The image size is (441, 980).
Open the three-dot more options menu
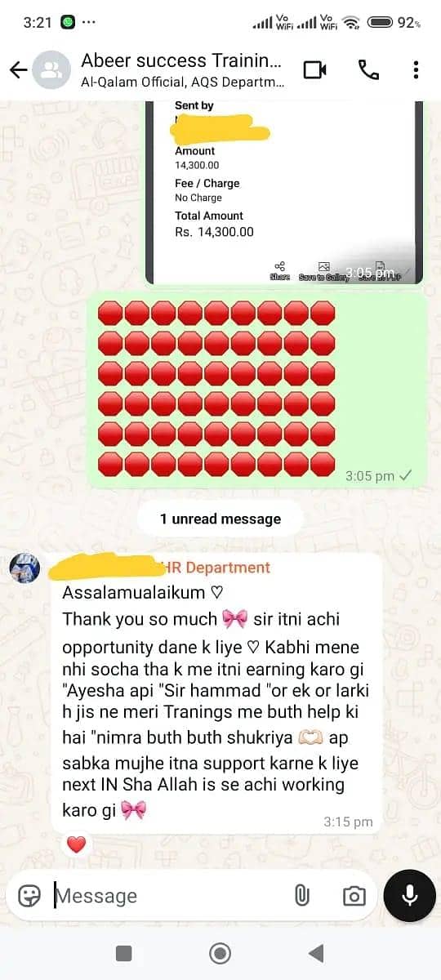click(x=416, y=70)
